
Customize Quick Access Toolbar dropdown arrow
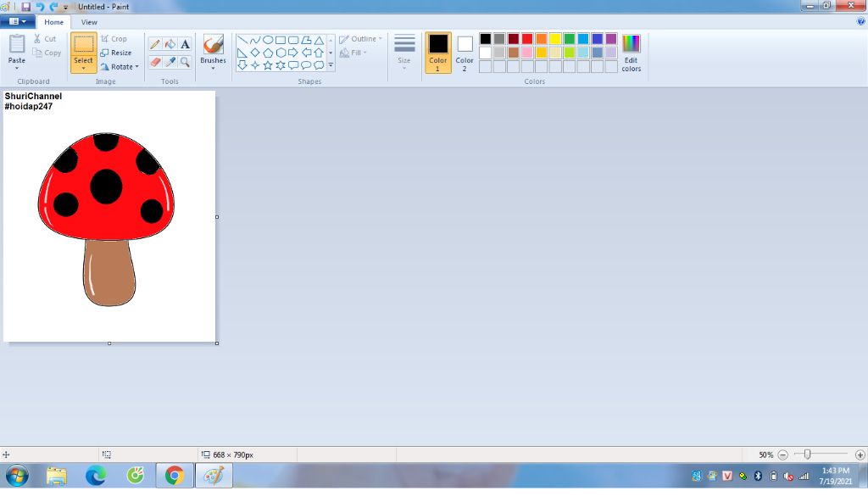click(x=66, y=7)
